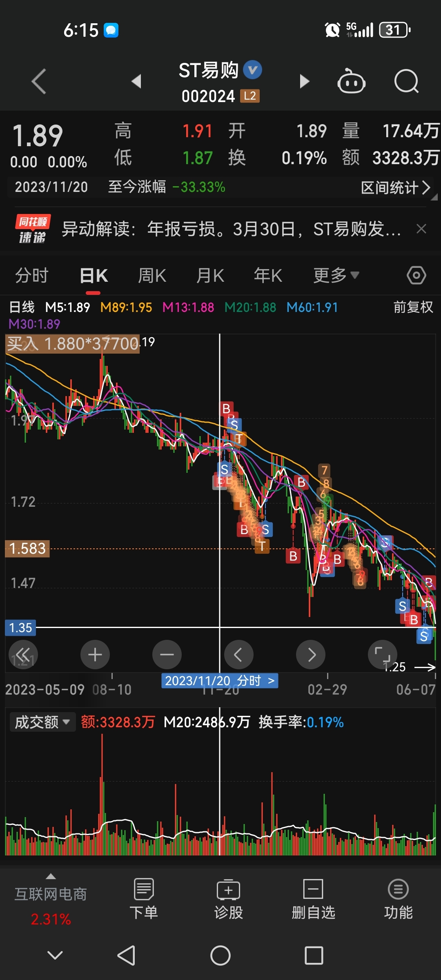Open the 功能 functions menu

click(x=398, y=899)
